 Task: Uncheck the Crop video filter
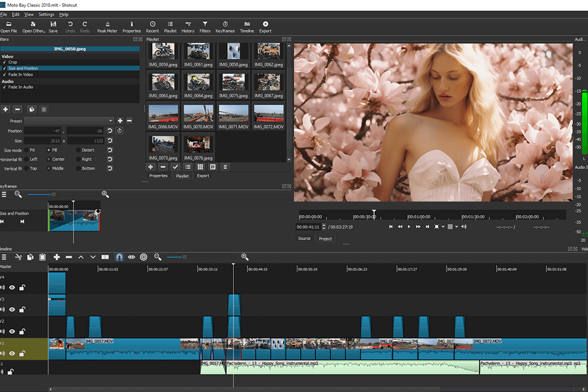pyautogui.click(x=4, y=62)
